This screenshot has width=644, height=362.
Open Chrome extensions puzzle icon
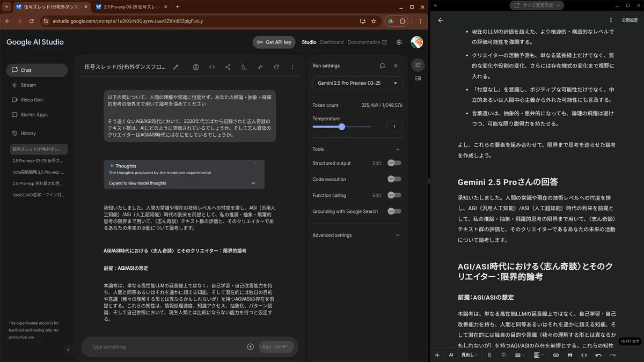403,21
